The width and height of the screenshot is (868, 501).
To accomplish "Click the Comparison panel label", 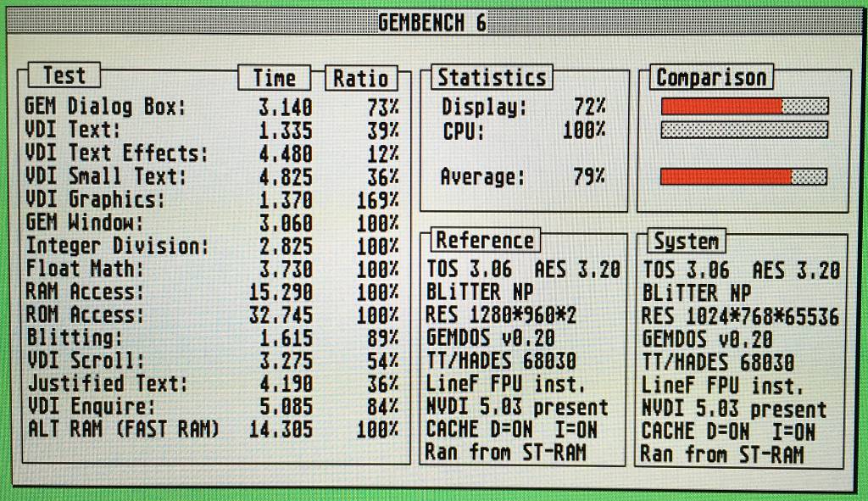I will coord(711,77).
